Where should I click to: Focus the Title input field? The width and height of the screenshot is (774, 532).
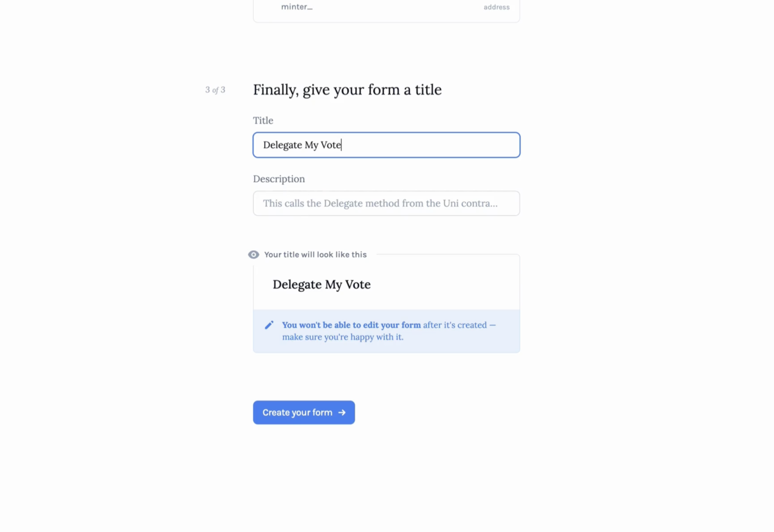click(386, 145)
